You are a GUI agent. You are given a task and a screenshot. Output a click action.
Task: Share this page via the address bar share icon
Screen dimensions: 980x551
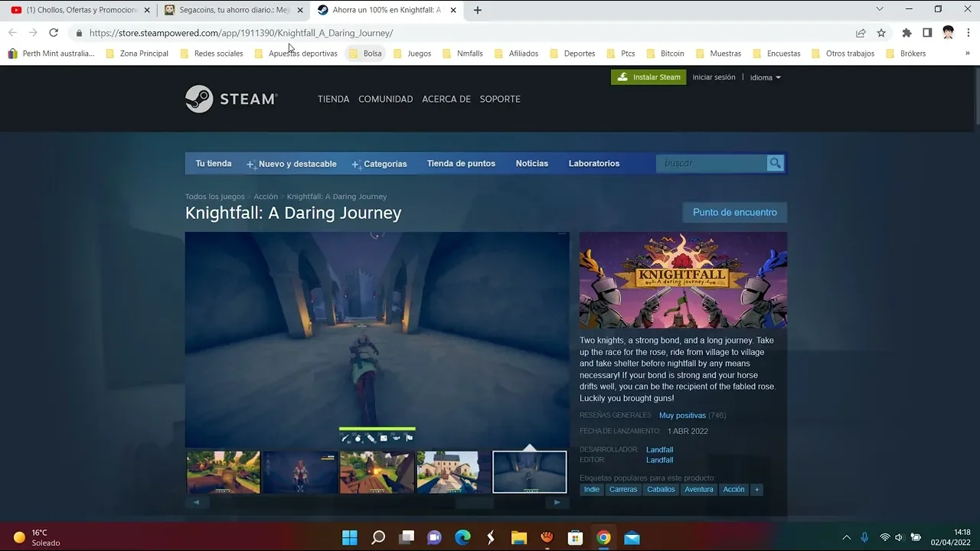tap(861, 33)
